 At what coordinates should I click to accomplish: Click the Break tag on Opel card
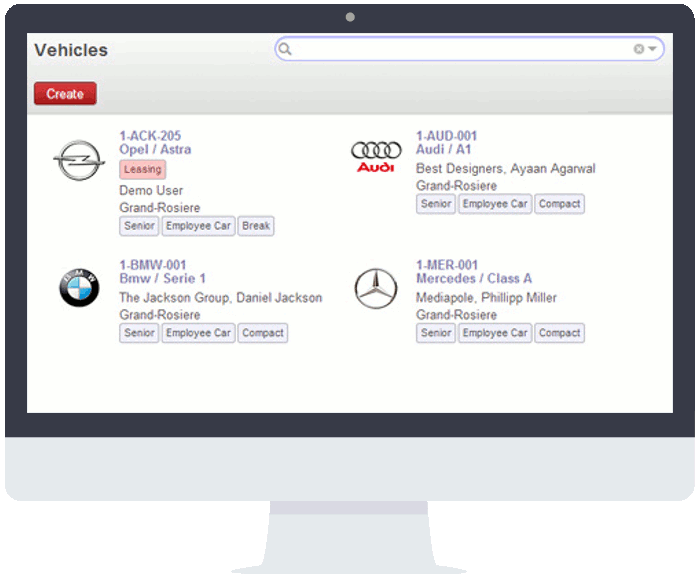pos(256,226)
